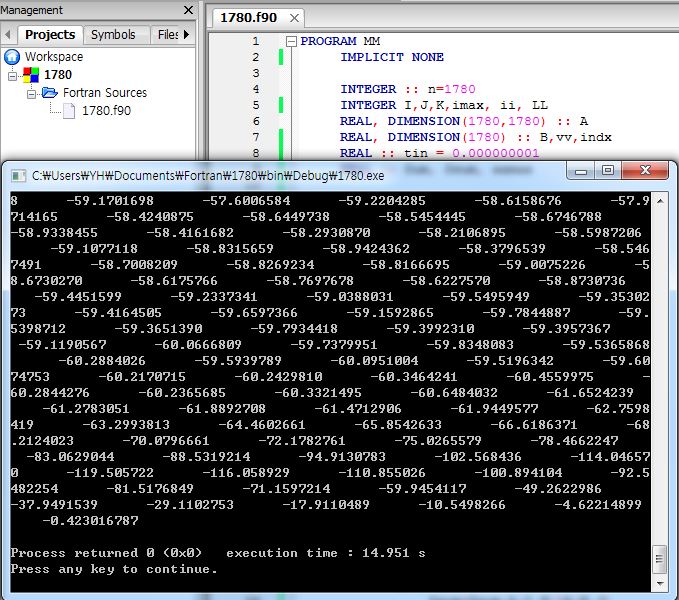
Task: Click the value -59.9454117 in console
Action: [x=422, y=489]
